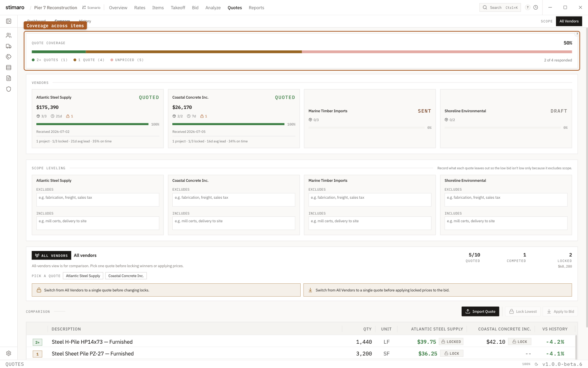Click the download icon in the apply-prices banner
Viewport: 588px width, 368px height.
[x=310, y=290]
